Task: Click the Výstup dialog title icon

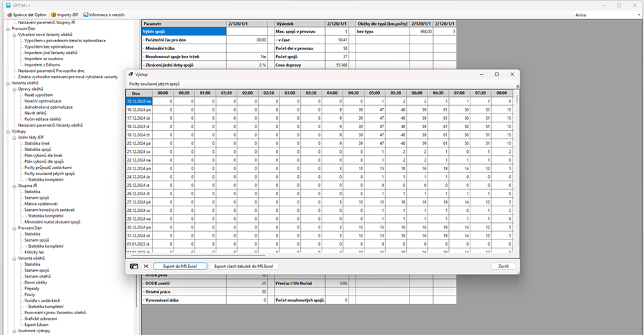Action: [x=131, y=74]
